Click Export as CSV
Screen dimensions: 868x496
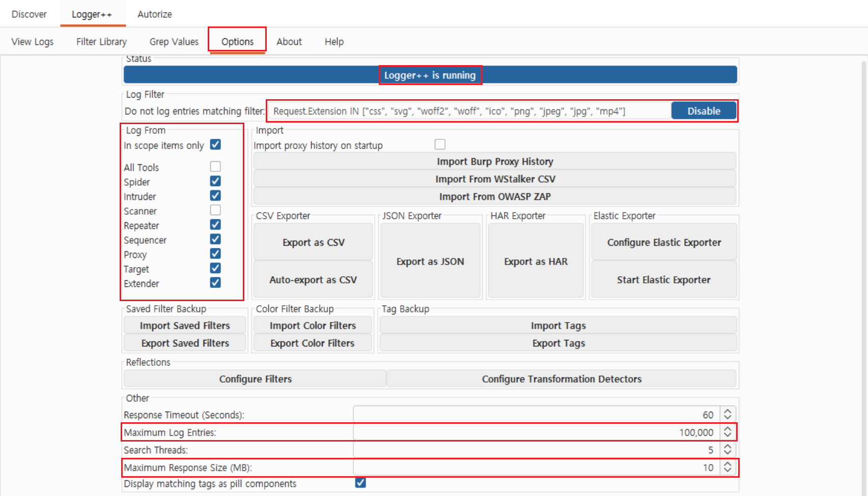[x=314, y=242]
